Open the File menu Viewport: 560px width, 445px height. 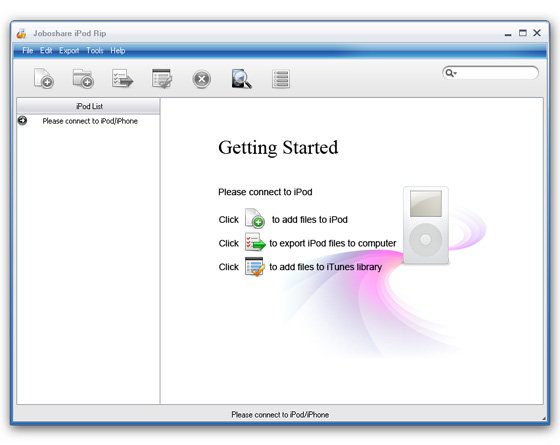tap(28, 50)
